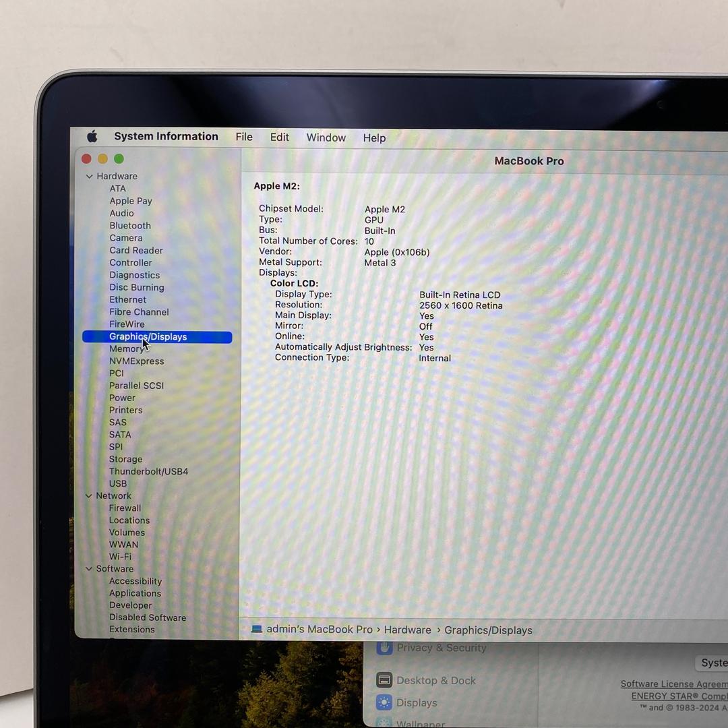Viewport: 728px width, 728px height.
Task: Select SPI in the sidebar
Action: (x=116, y=447)
